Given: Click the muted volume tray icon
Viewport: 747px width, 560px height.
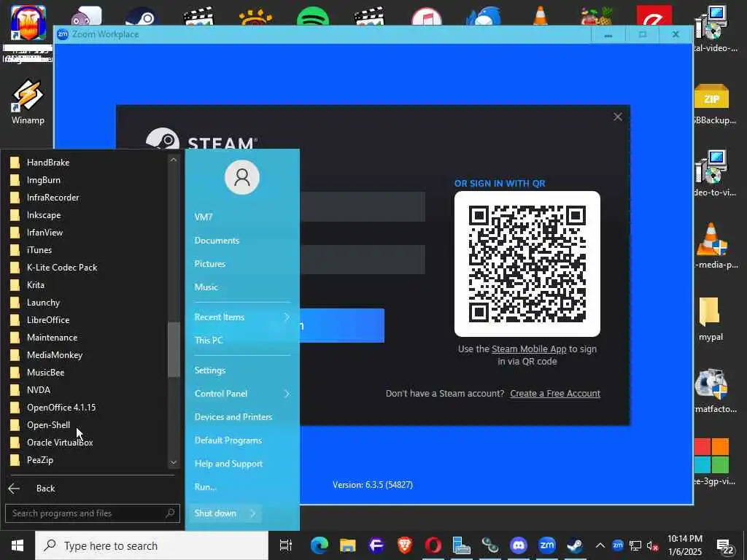Looking at the screenshot, I should coord(653,545).
